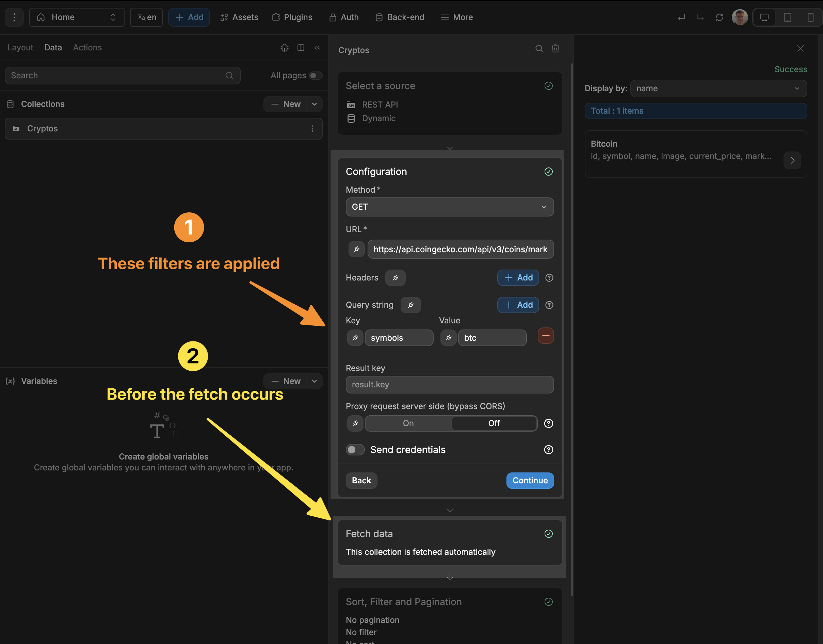The height and width of the screenshot is (644, 823).
Task: Click the Result key input field
Action: [x=449, y=385]
